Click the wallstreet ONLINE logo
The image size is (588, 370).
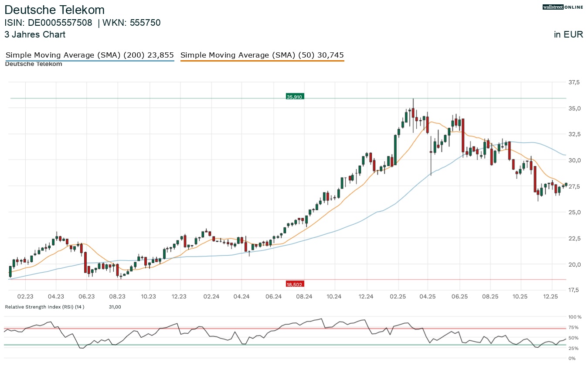(x=562, y=7)
